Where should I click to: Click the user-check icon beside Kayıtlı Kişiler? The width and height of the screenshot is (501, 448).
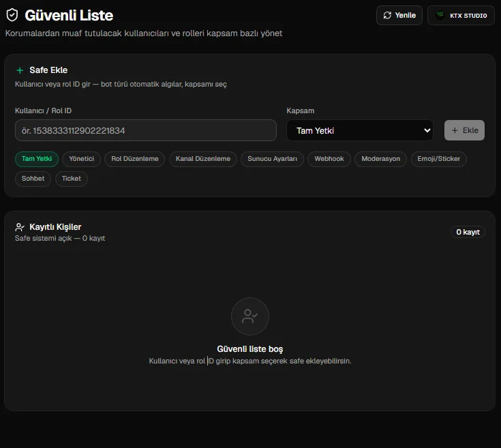click(20, 227)
